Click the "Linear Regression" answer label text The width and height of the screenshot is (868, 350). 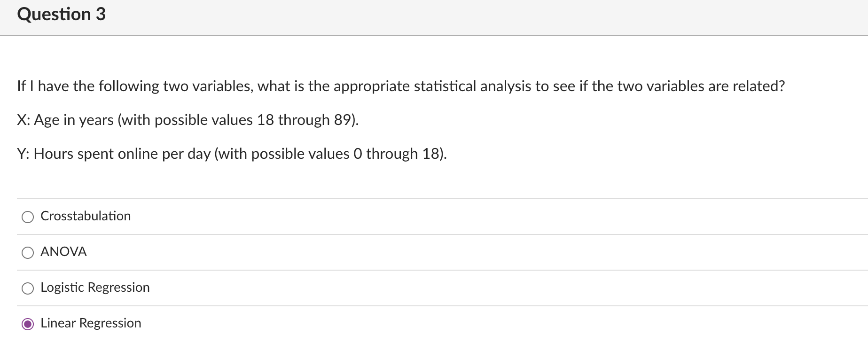click(91, 323)
